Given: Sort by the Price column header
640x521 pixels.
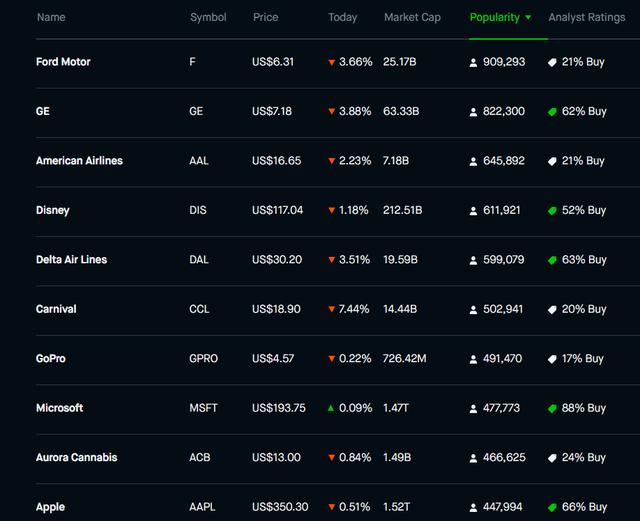Looking at the screenshot, I should coord(266,17).
